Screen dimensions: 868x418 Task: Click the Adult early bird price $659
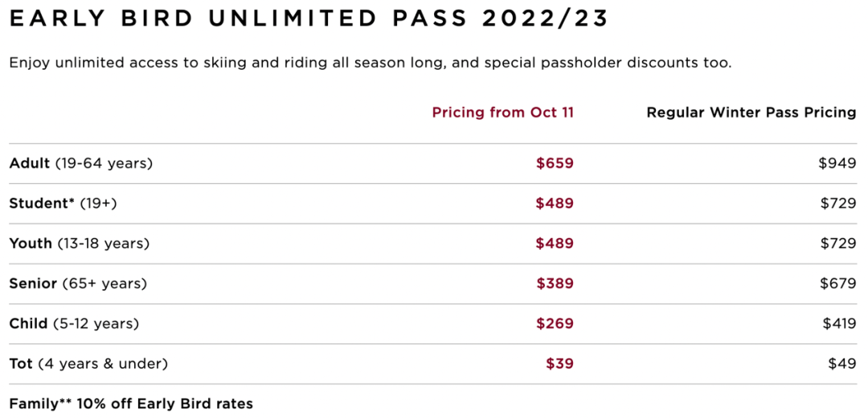pos(555,163)
